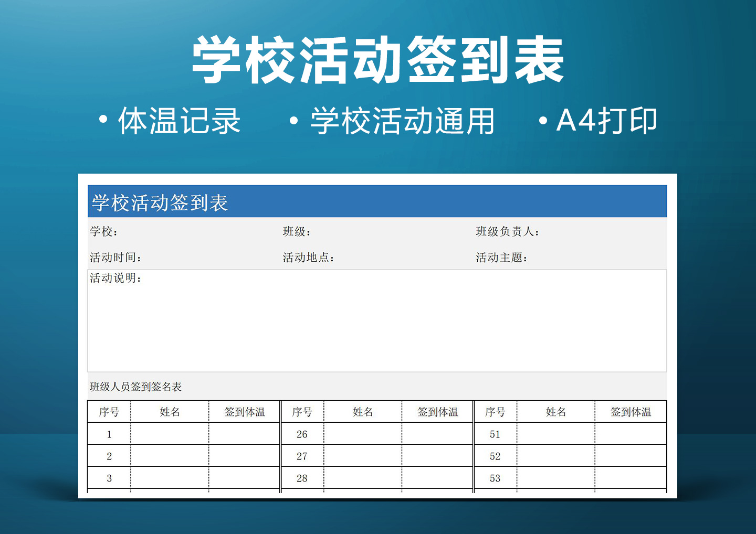Select the 学校: label cell
The image size is (756, 534).
104,231
